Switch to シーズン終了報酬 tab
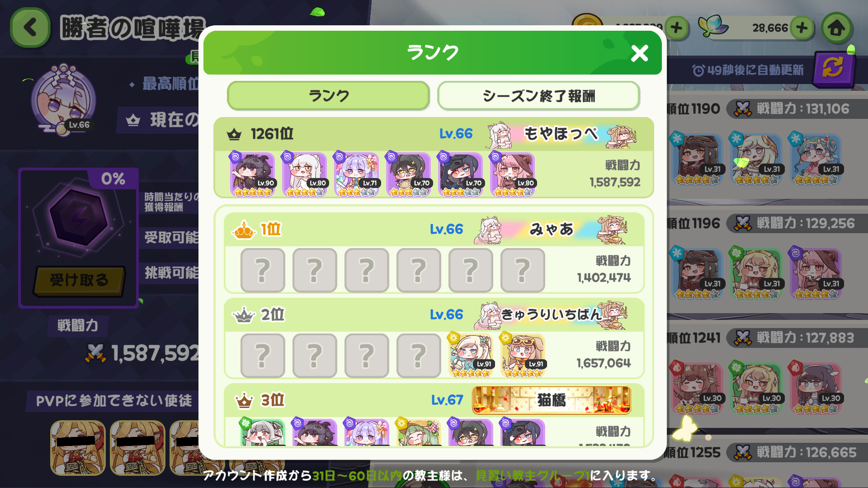 click(538, 96)
